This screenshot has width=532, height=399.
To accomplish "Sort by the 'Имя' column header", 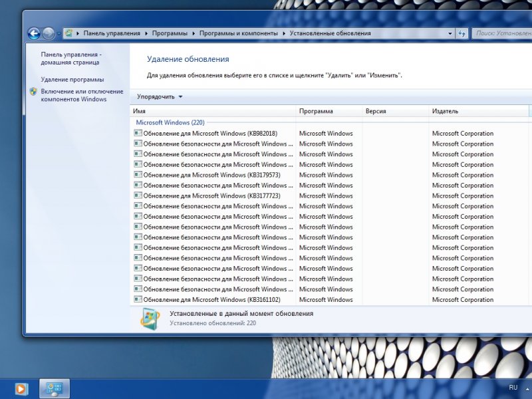I will (x=213, y=111).
